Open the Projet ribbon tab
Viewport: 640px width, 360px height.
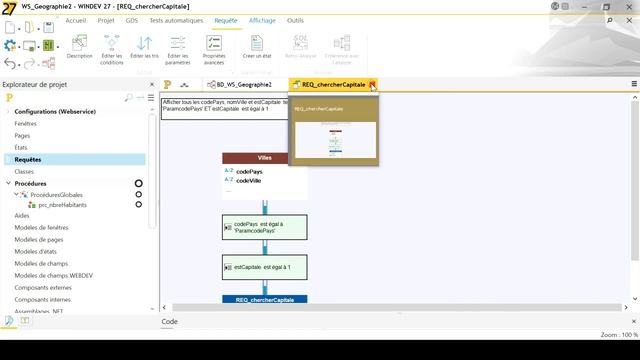pyautogui.click(x=106, y=20)
